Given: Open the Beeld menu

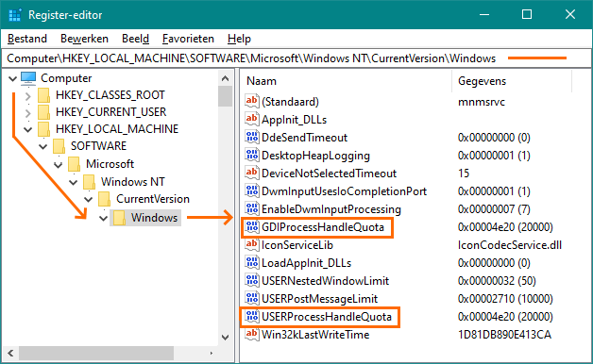Looking at the screenshot, I should coord(135,39).
